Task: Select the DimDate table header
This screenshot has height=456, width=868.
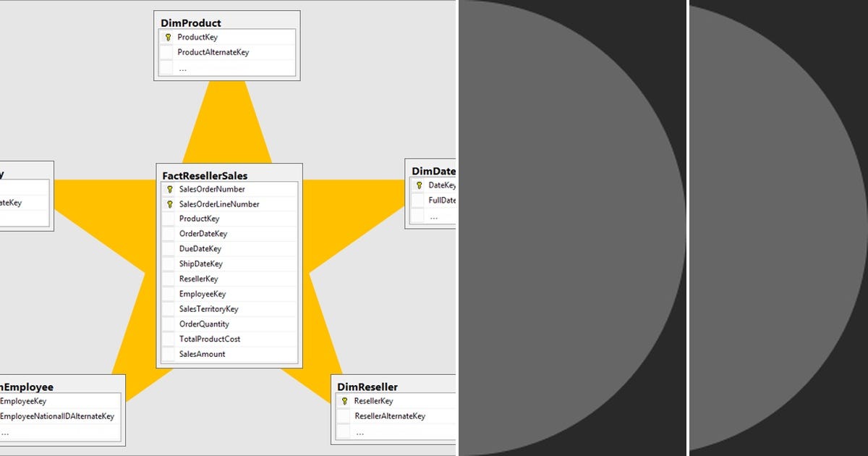Action: [x=433, y=171]
